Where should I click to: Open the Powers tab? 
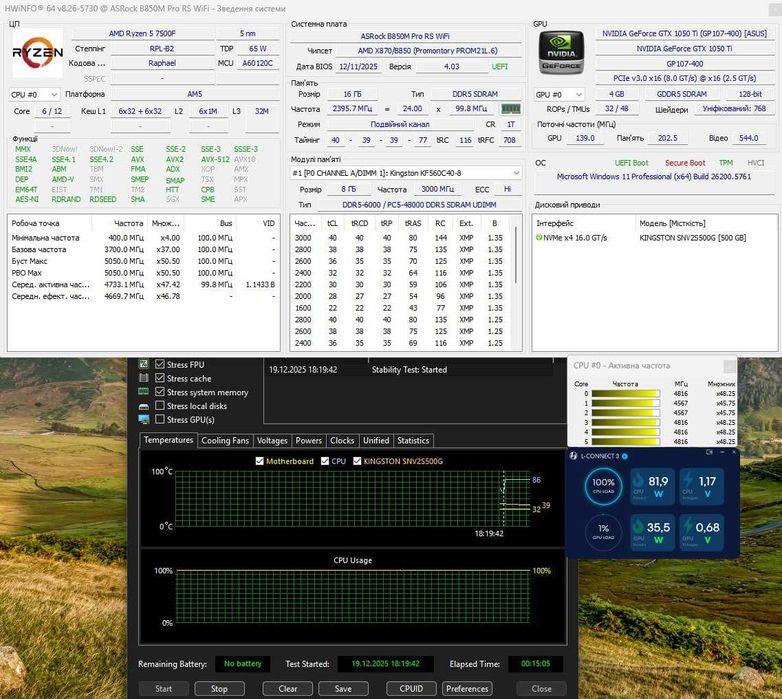pos(308,441)
